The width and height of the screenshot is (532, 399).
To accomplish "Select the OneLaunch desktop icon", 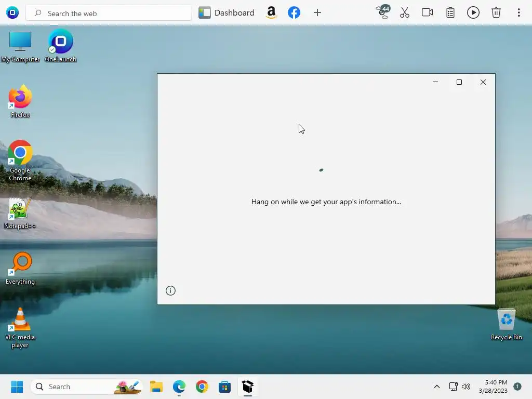I will 61,46.
